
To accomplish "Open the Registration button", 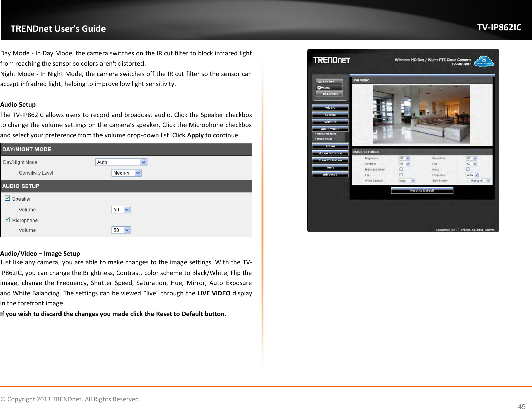I will [x=329, y=94].
